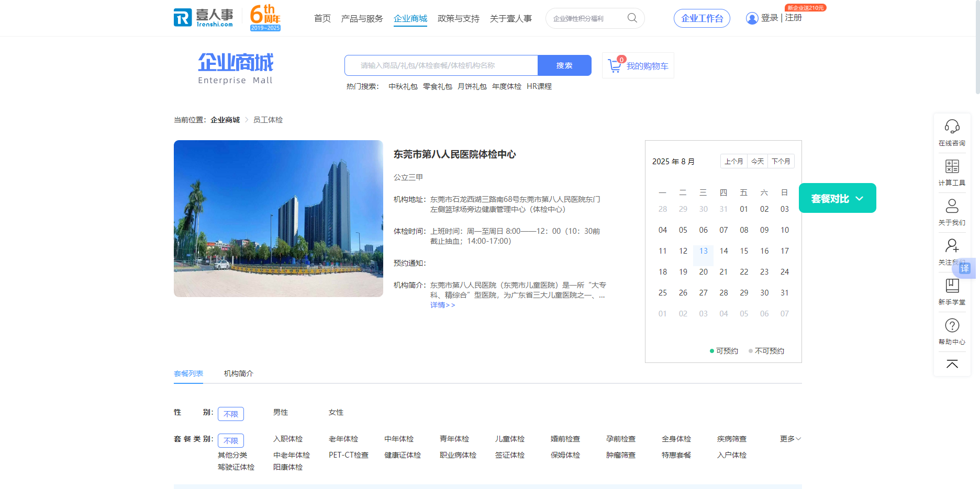Image resolution: width=980 pixels, height=489 pixels.
Task: Search hot keyword 月饼礼包
Action: click(x=472, y=86)
